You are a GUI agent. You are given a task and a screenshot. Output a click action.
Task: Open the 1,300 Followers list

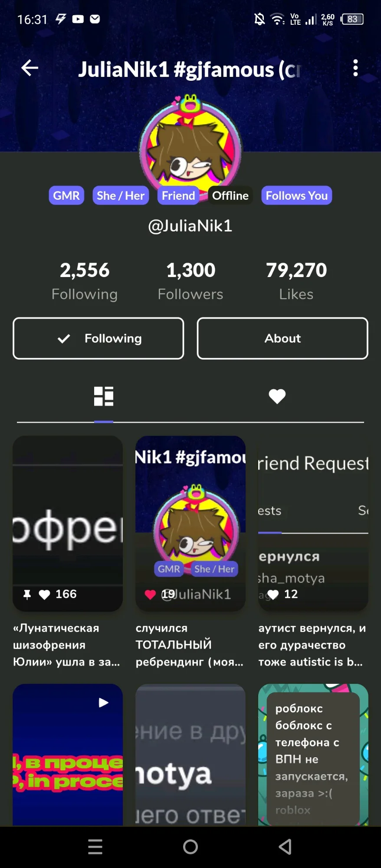pos(190,281)
